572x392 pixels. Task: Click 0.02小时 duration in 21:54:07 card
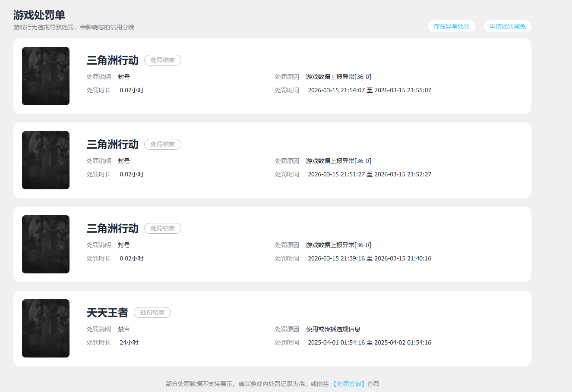point(132,90)
